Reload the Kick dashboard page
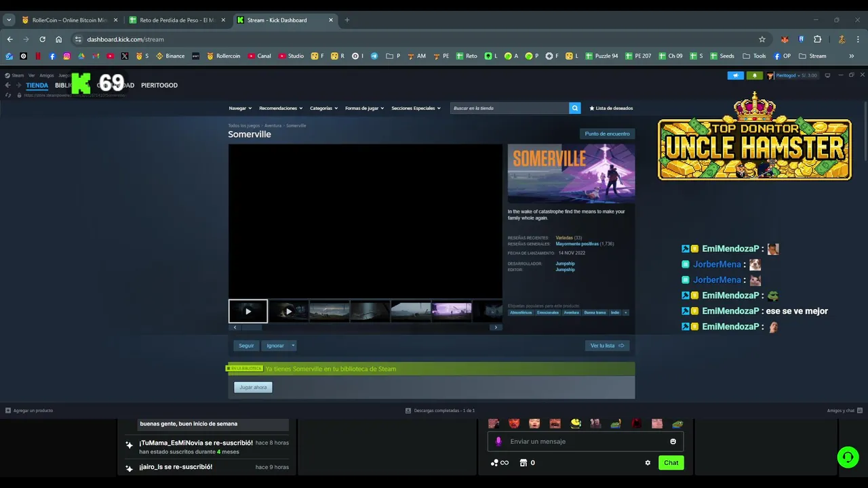868x488 pixels. [x=42, y=39]
